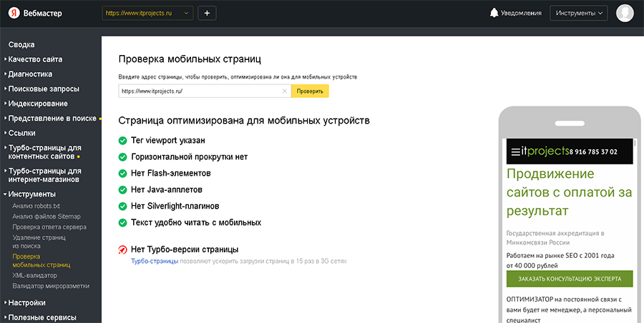Select Проверка мобильных страниц item
The width and height of the screenshot is (644, 323).
(41, 261)
